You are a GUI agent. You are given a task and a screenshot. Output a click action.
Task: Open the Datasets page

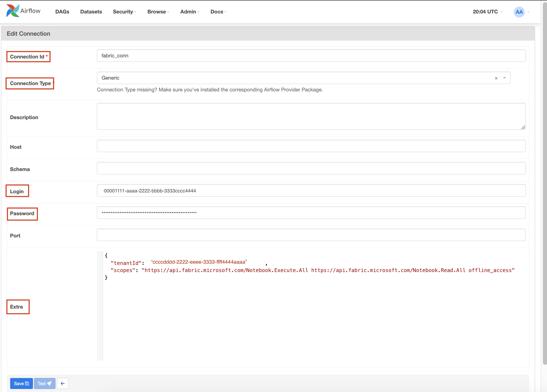[x=91, y=12]
